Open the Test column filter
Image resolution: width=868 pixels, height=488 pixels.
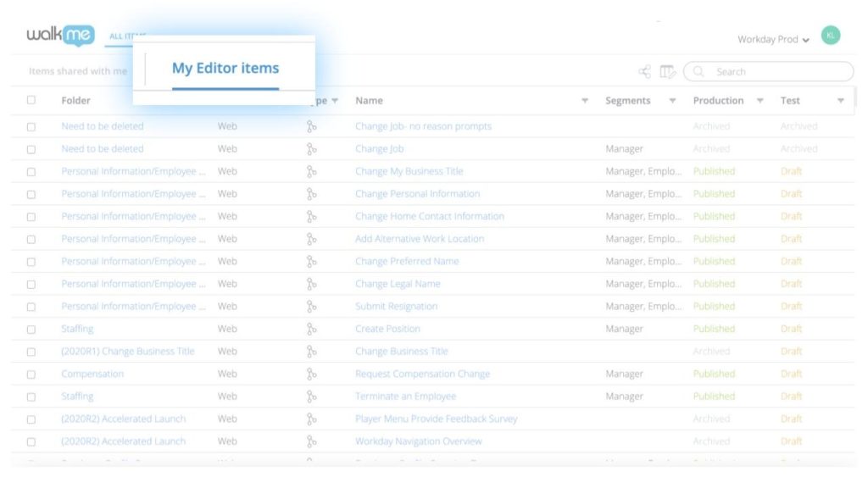tap(840, 100)
